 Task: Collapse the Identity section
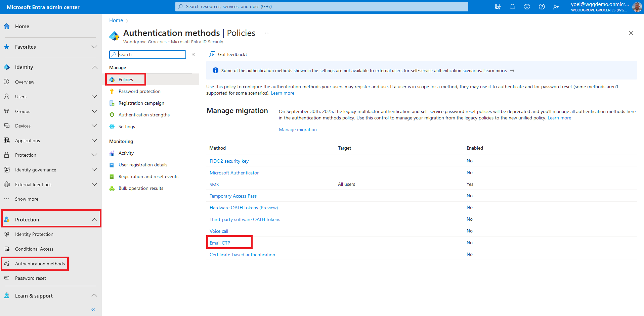pyautogui.click(x=94, y=67)
